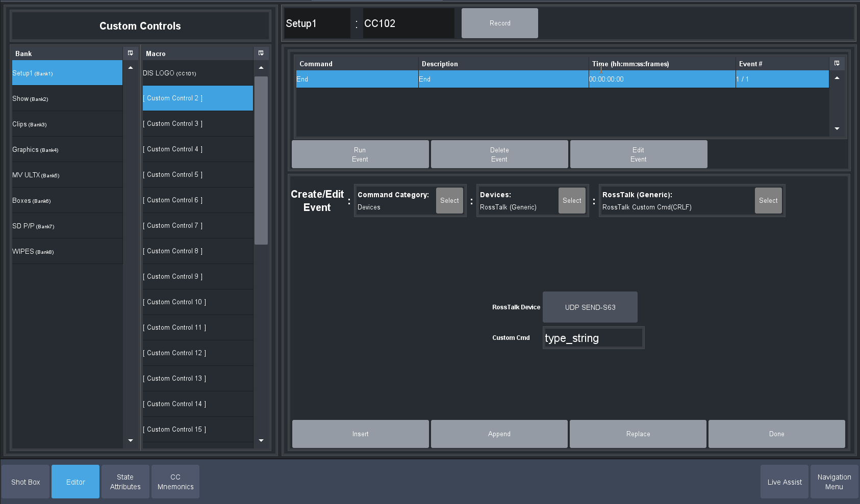
Task: Click the event table column options icon
Action: coord(837,63)
